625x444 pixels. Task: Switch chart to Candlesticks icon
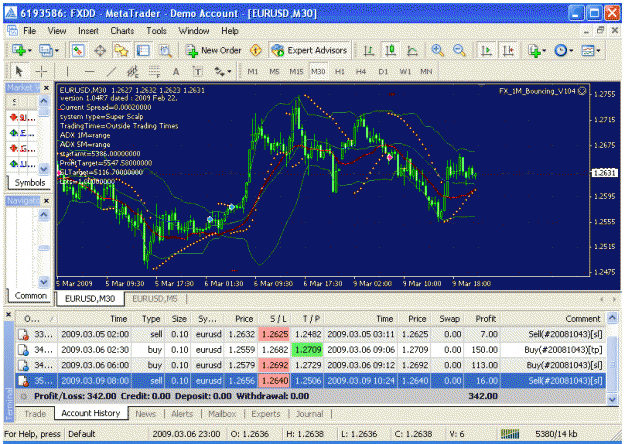(x=391, y=51)
